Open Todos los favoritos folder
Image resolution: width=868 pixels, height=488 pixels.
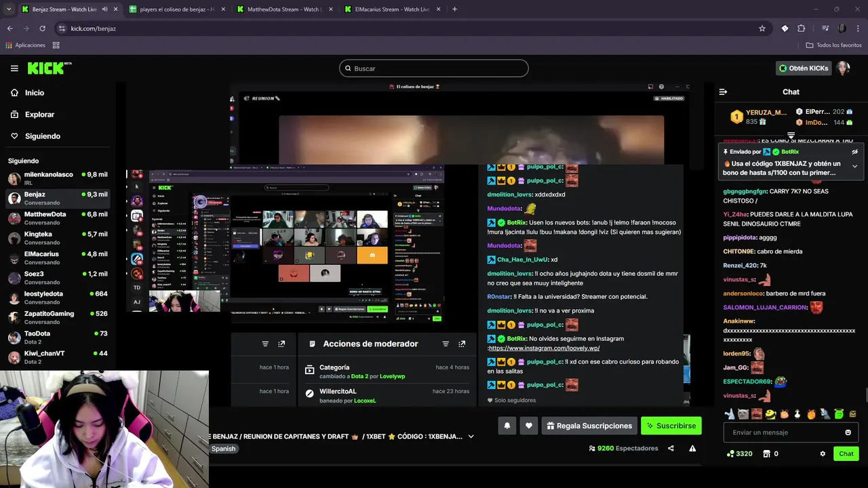click(x=833, y=45)
